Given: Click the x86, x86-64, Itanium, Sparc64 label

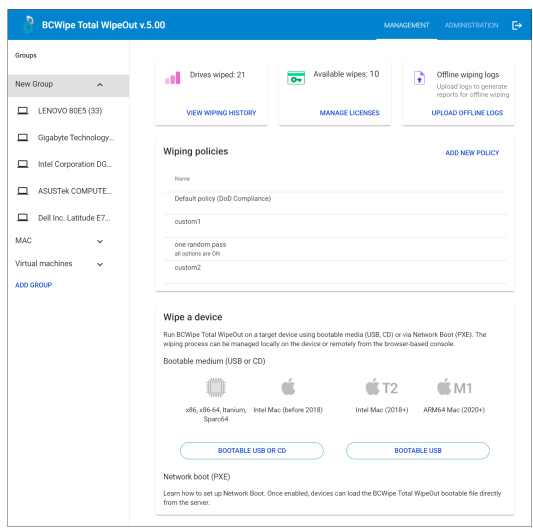Looking at the screenshot, I should coord(216,415).
